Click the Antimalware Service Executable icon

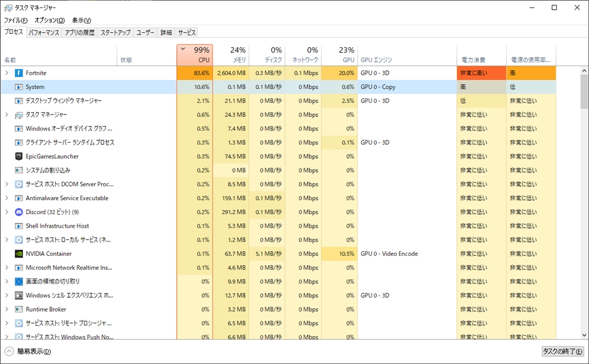point(18,198)
